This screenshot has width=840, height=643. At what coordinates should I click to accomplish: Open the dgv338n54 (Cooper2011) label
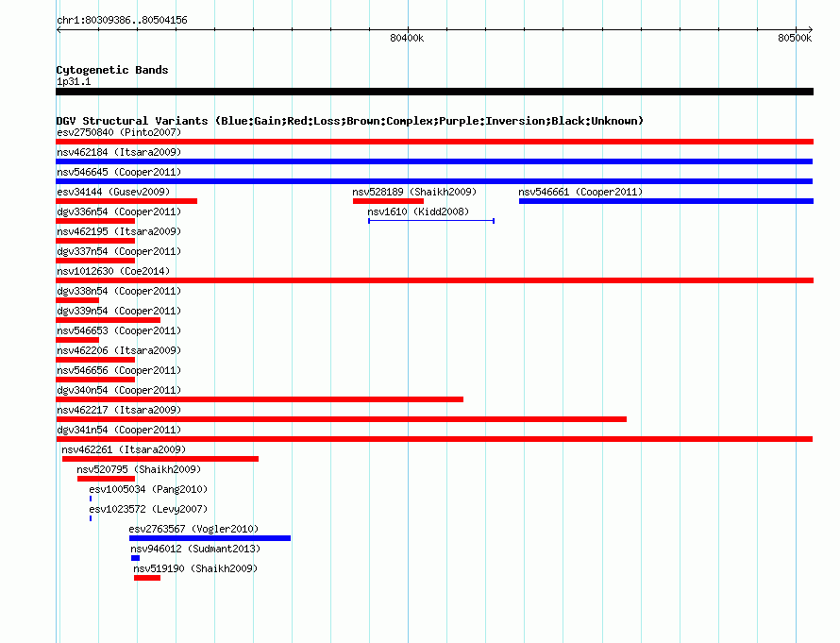tap(119, 291)
